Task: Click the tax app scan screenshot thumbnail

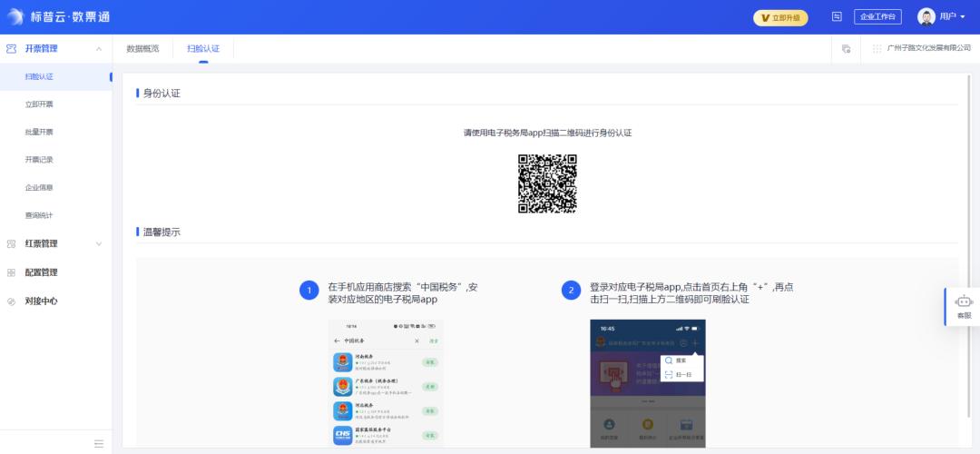Action: pyautogui.click(x=648, y=383)
